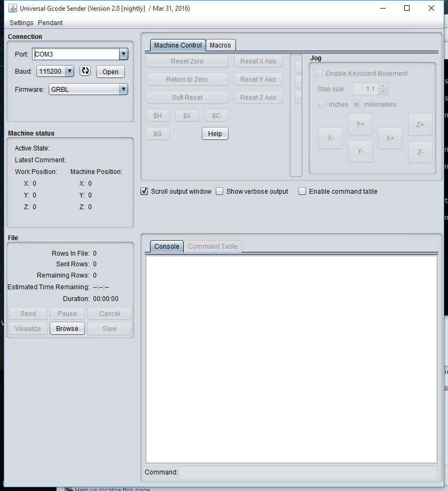Click the Save button

[109, 328]
